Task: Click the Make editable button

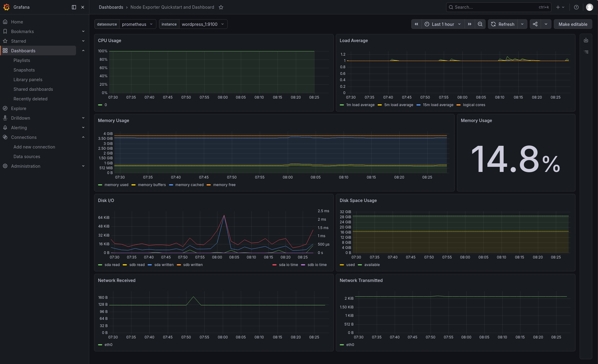Action: coord(573,24)
